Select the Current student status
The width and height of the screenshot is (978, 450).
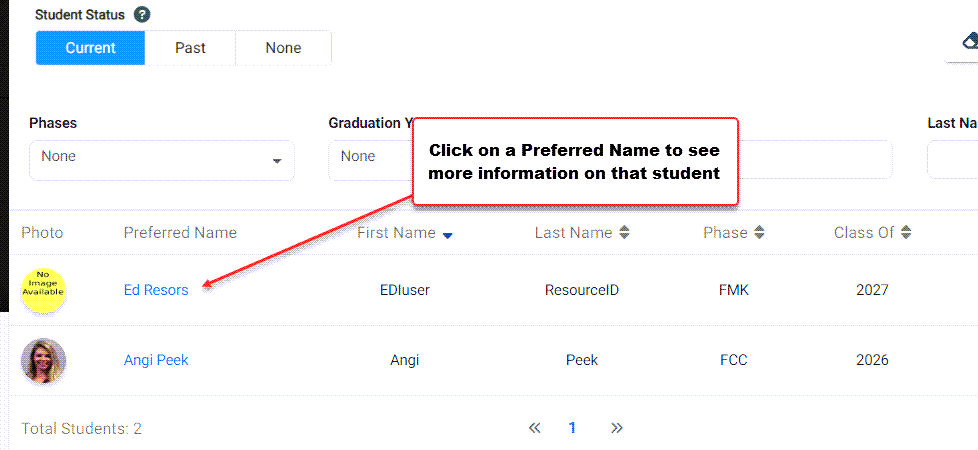[90, 48]
